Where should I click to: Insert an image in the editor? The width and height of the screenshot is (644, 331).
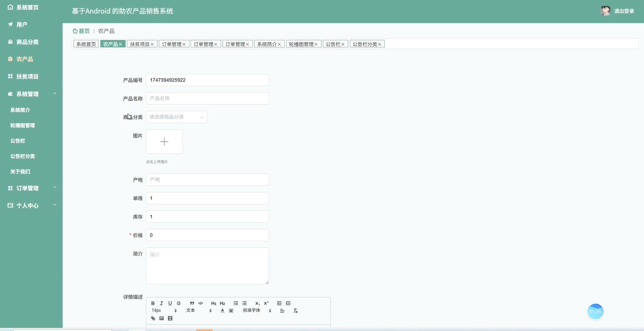pyautogui.click(x=162, y=318)
